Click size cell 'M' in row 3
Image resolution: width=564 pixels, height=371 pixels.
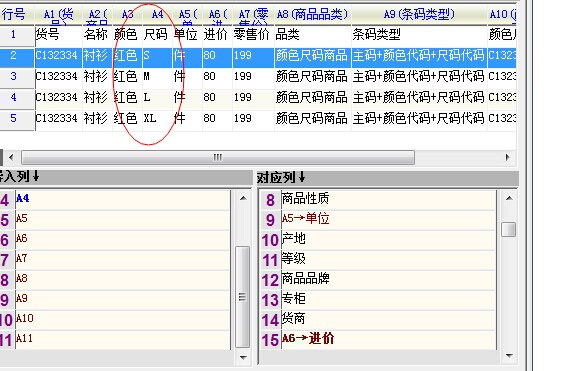[158, 77]
